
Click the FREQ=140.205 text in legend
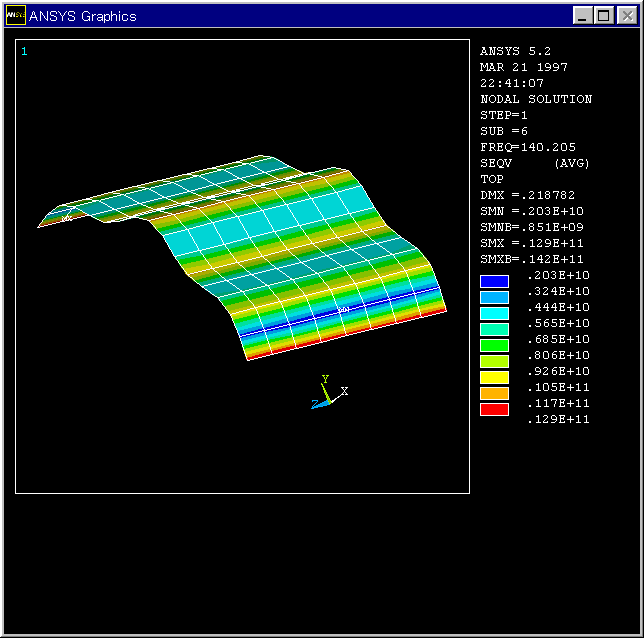(528, 147)
